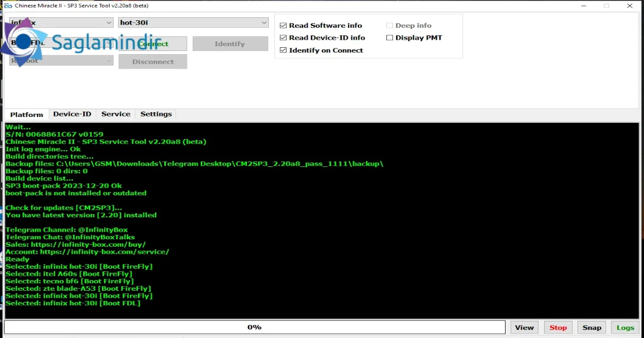The image size is (644, 338).
Task: Expand the boot mode dropdown
Action: (61, 42)
